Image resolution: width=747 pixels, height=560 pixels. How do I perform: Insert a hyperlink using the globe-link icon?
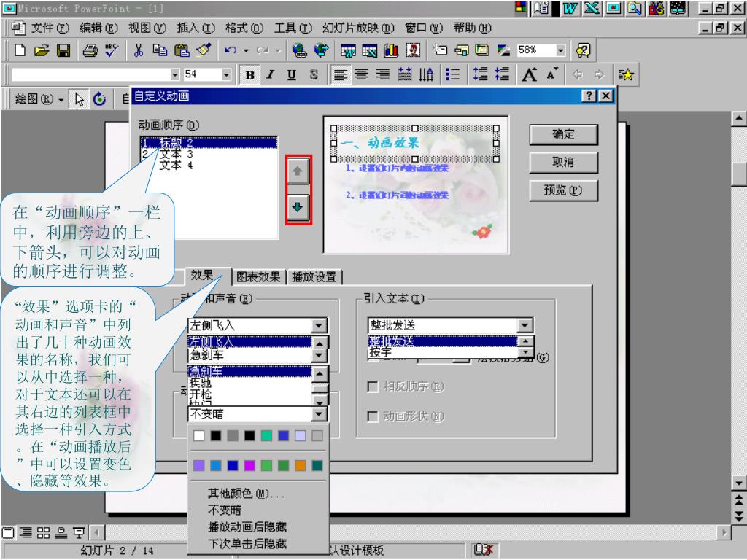coord(300,50)
